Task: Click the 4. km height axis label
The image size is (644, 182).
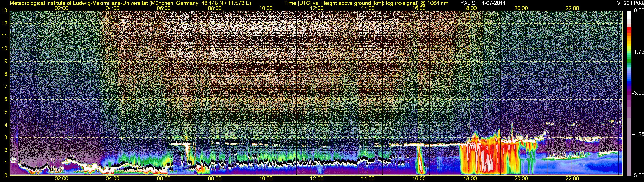Action: pyautogui.click(x=6, y=125)
